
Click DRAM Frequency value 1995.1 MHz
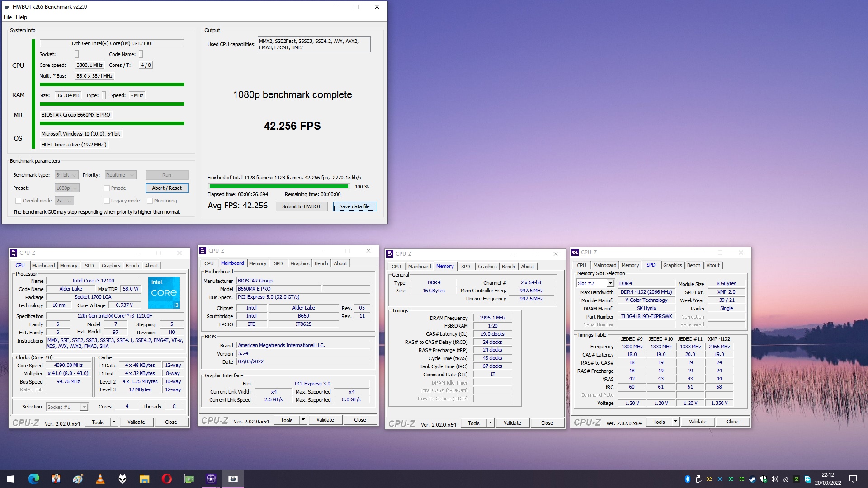coord(492,318)
